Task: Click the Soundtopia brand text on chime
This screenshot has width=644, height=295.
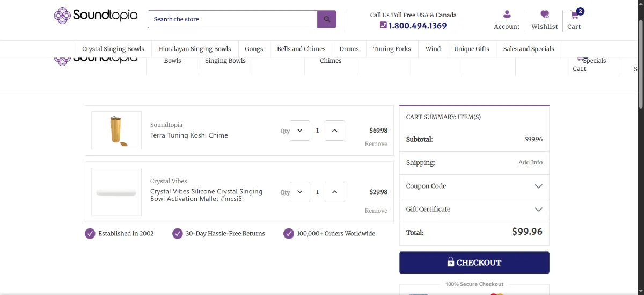Action: pyautogui.click(x=166, y=125)
